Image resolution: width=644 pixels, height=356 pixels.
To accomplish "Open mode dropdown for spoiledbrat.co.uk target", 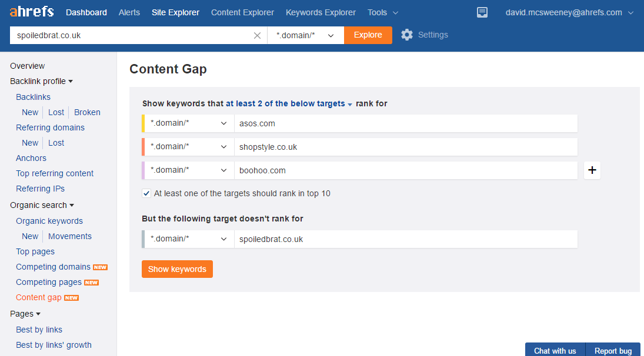I will tap(189, 239).
